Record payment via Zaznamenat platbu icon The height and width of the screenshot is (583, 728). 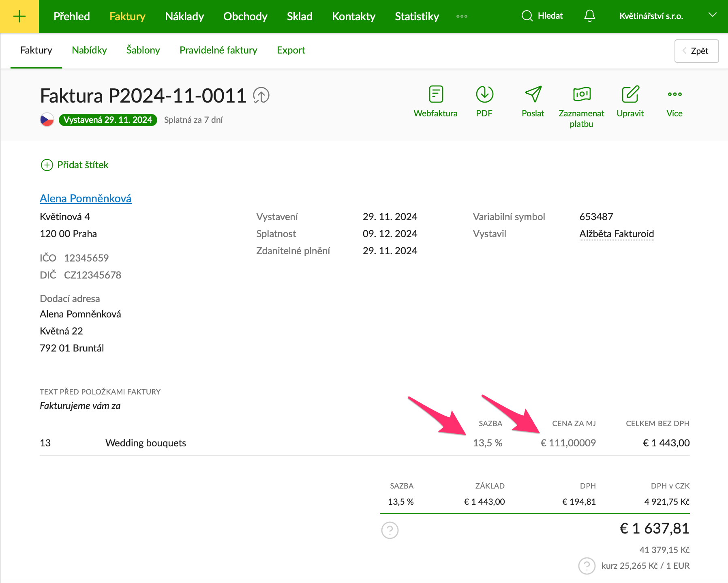[582, 94]
